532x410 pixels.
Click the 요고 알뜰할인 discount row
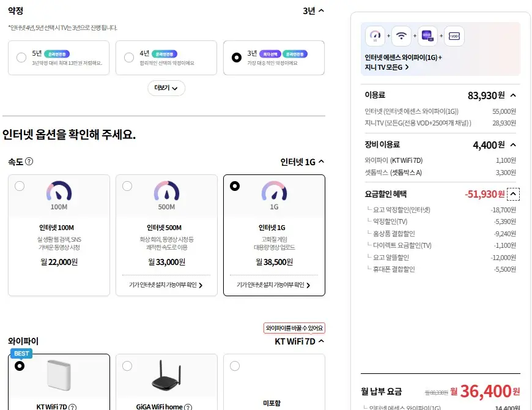[440, 257]
